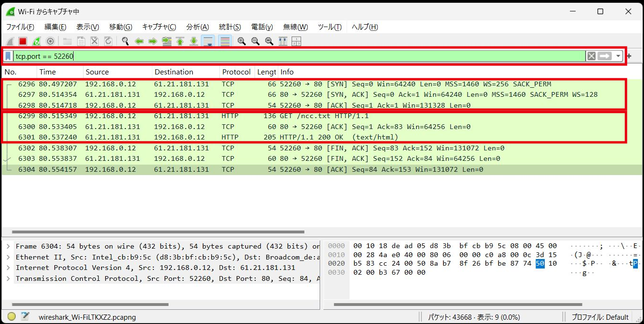Open the filter bookmark menu
The image size is (644, 324).
(8, 56)
